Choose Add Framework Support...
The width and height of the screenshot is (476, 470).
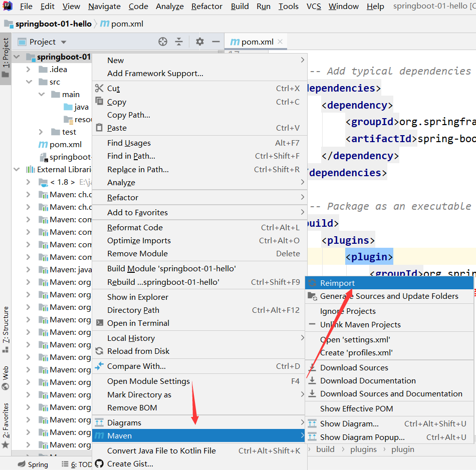(155, 74)
